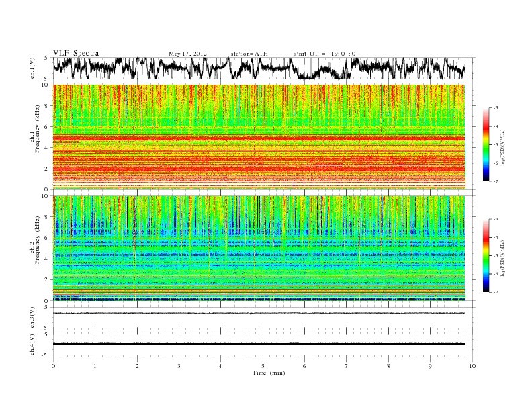
Task: Click inside the ch.2 frequency spectrogram
Action: click(x=259, y=248)
